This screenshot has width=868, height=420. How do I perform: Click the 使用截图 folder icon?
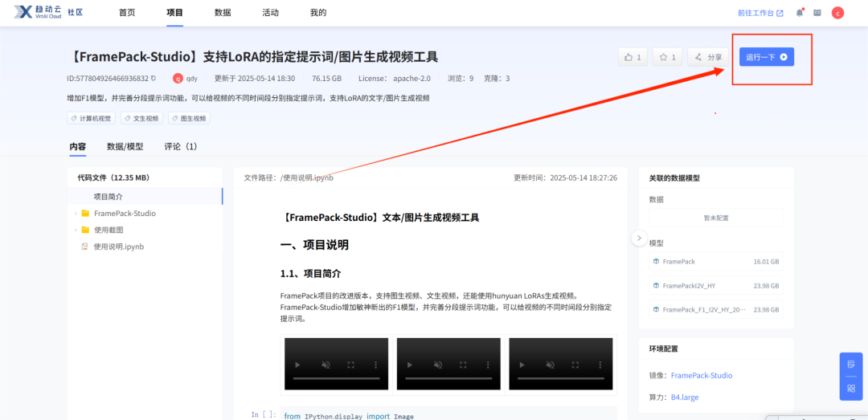tap(85, 230)
